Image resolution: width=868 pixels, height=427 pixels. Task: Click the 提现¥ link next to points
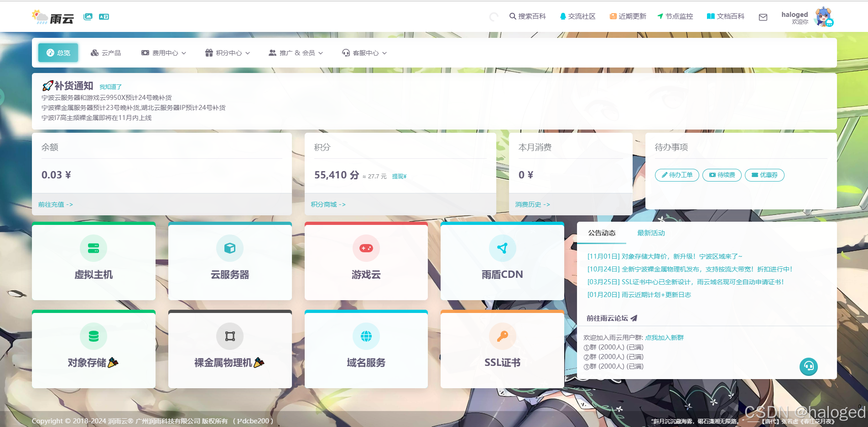click(399, 177)
